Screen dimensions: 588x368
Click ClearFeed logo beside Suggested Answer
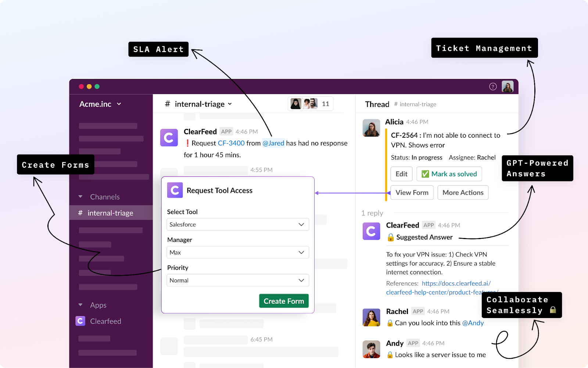371,231
